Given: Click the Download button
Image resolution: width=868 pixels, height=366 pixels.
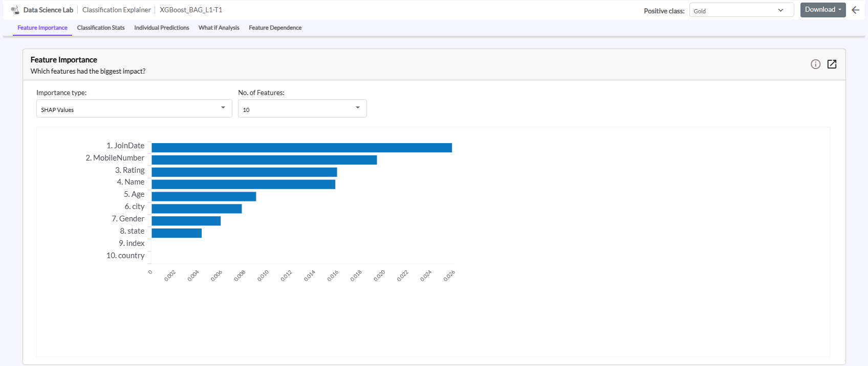Looking at the screenshot, I should [x=822, y=10].
